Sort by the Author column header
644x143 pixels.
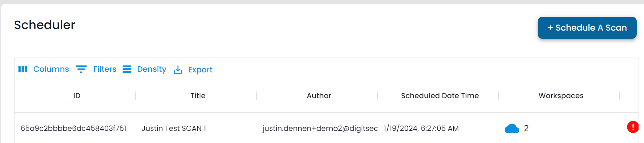tap(319, 96)
